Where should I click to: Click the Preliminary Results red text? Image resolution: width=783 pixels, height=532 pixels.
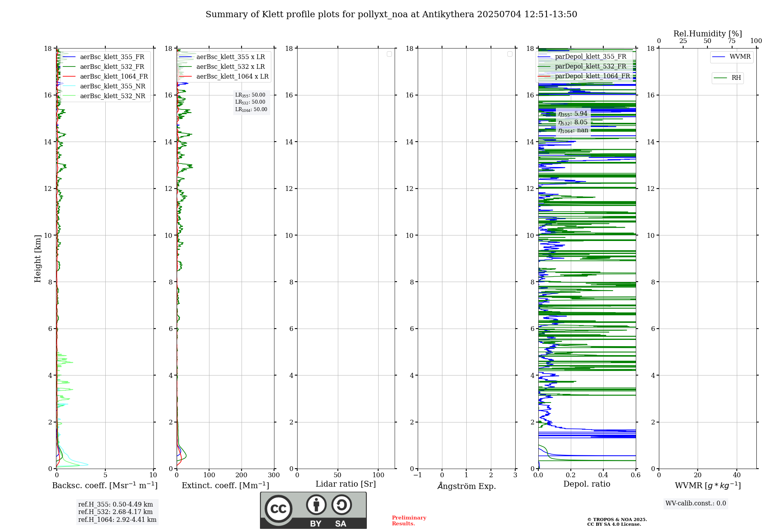coord(409,521)
